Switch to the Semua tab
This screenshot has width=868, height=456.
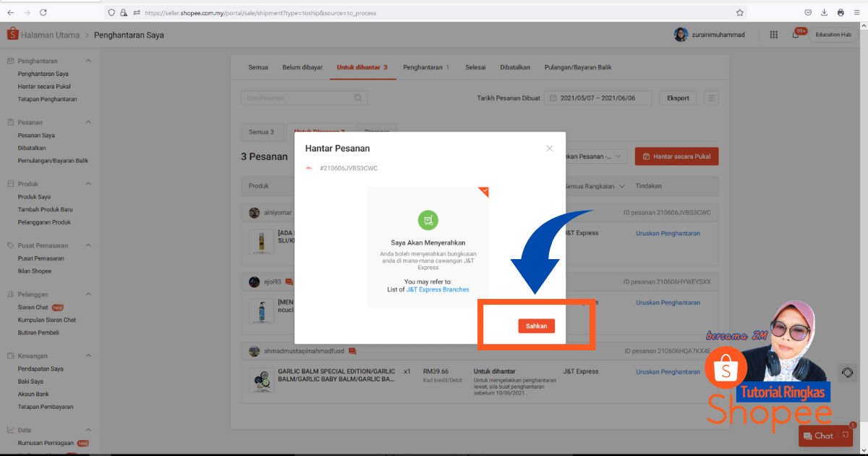tap(258, 67)
